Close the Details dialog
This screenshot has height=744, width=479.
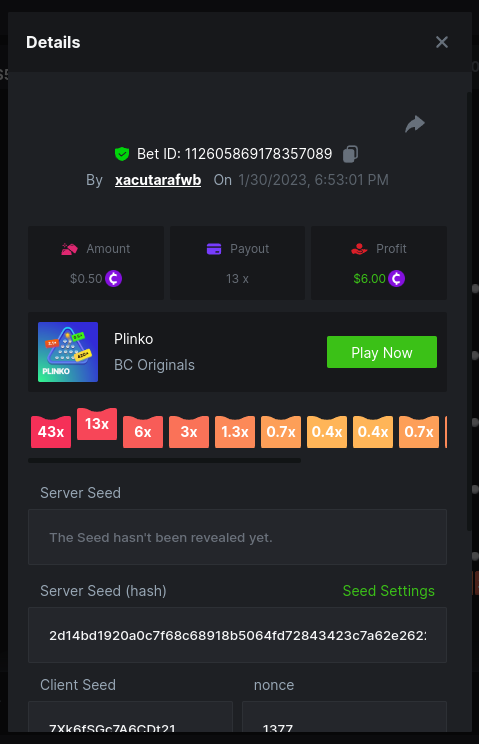442,42
